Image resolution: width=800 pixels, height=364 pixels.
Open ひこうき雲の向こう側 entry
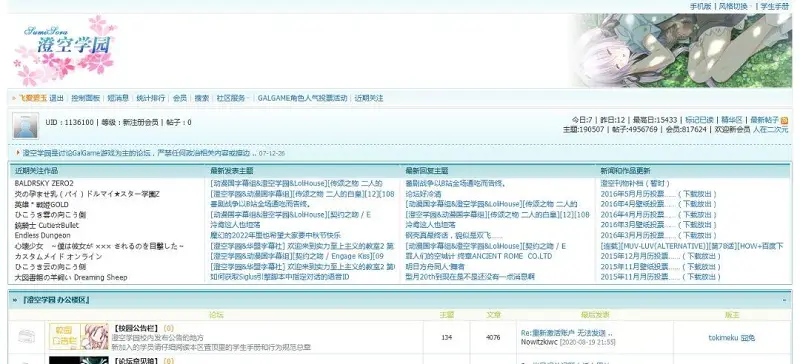50,214
